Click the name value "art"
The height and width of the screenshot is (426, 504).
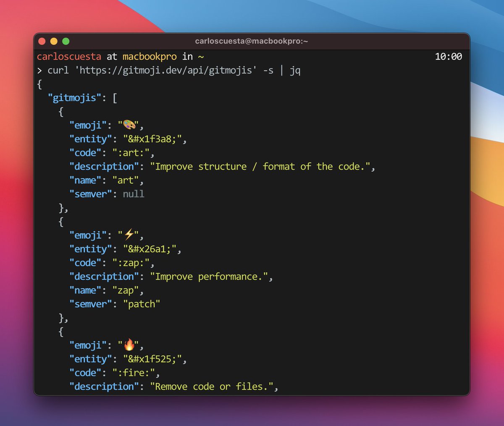coord(126,180)
